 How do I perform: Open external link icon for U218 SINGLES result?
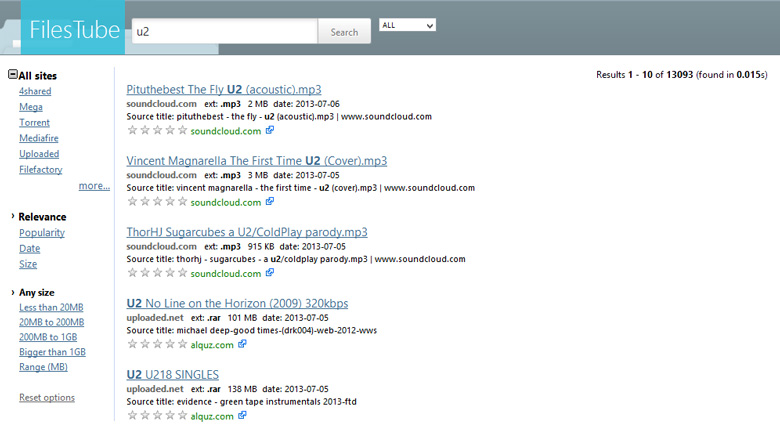click(242, 415)
